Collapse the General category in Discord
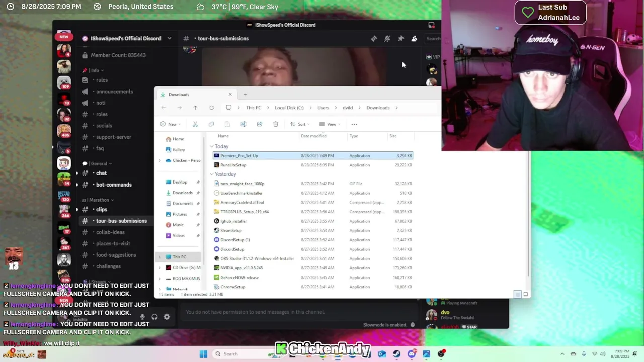 point(97,163)
